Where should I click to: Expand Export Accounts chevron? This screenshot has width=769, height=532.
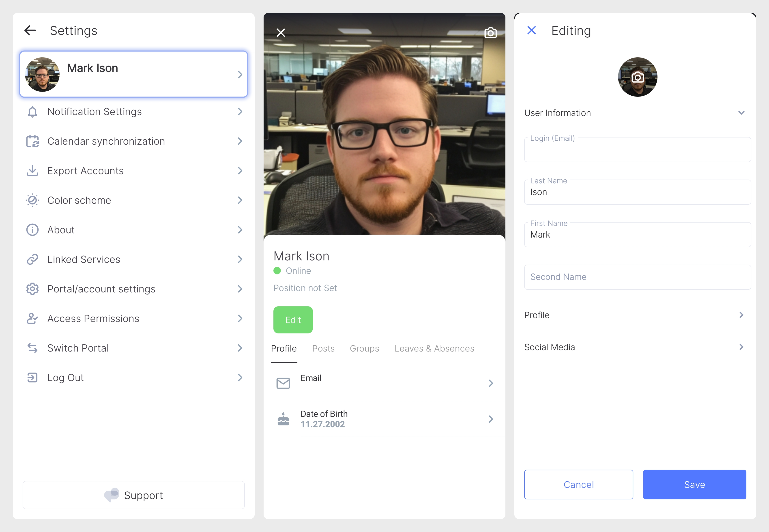(240, 171)
